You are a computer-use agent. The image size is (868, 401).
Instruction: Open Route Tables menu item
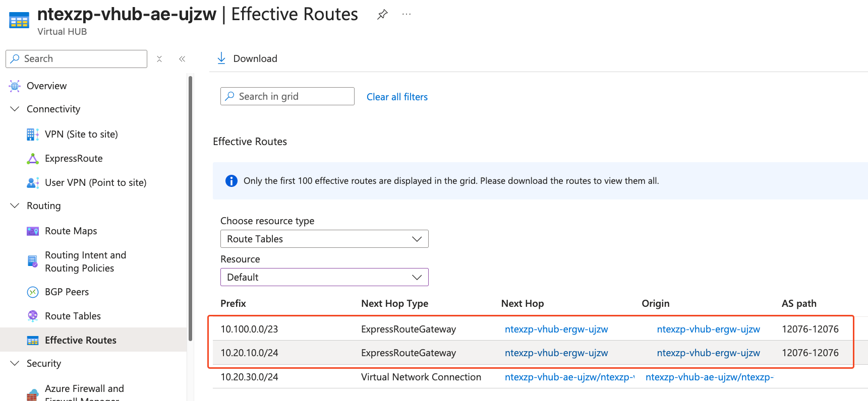[73, 316]
